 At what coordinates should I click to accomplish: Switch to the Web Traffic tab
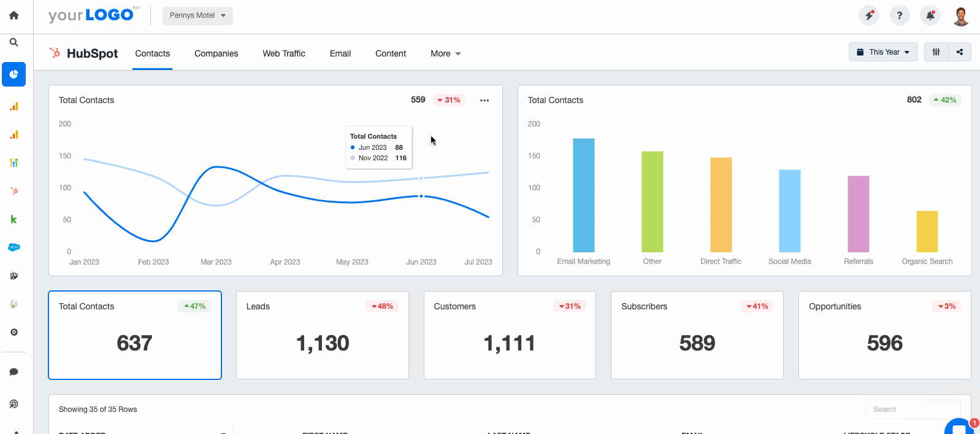284,53
